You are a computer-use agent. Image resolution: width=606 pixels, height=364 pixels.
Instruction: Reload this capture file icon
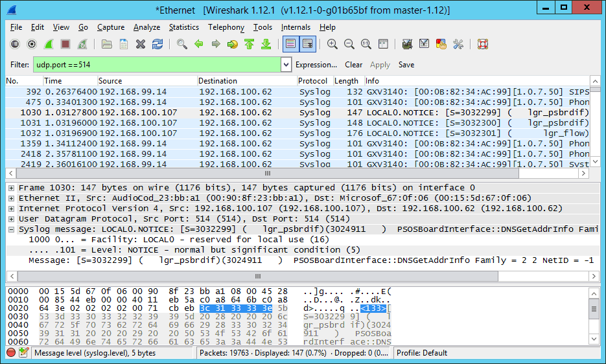[x=157, y=44]
